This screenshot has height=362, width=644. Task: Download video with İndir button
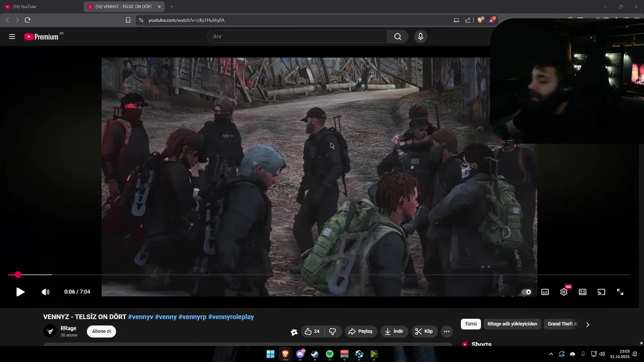click(x=394, y=331)
